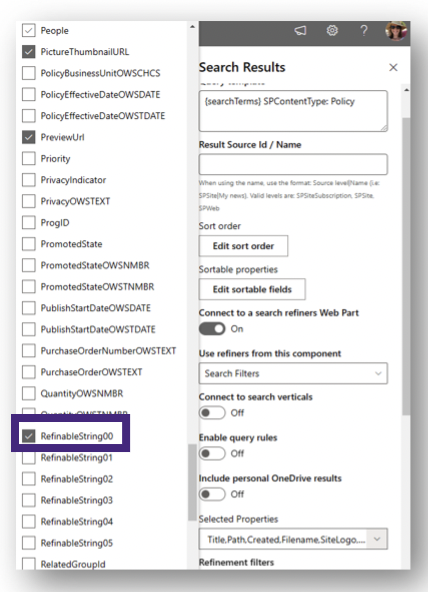The image size is (428, 592).
Task: Click the Sortable properties label
Action: click(238, 270)
